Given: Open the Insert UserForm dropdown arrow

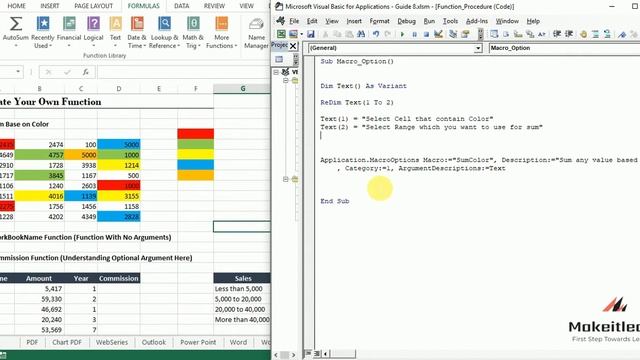Looking at the screenshot, I should [301, 34].
